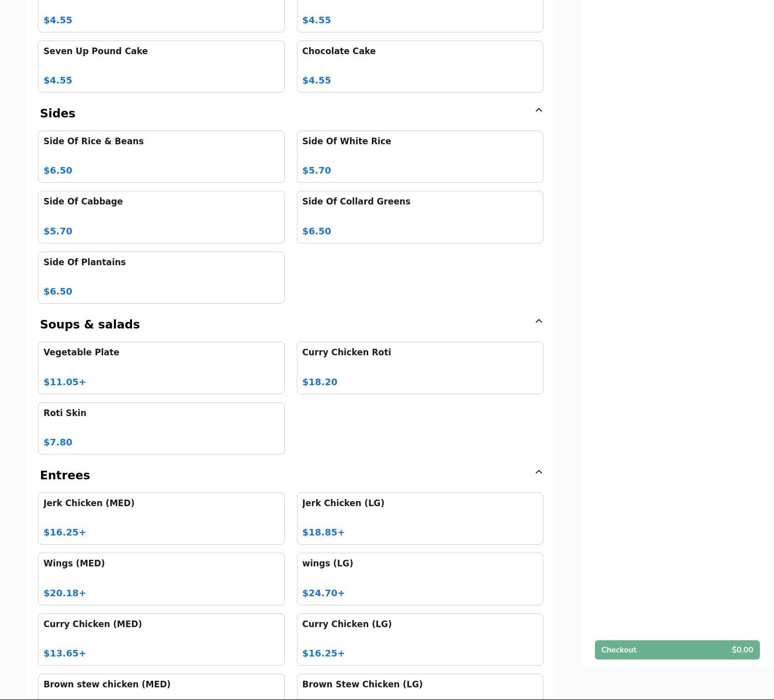Select Jerk Chicken (LG) entree
This screenshot has height=700, width=774.
(x=419, y=518)
